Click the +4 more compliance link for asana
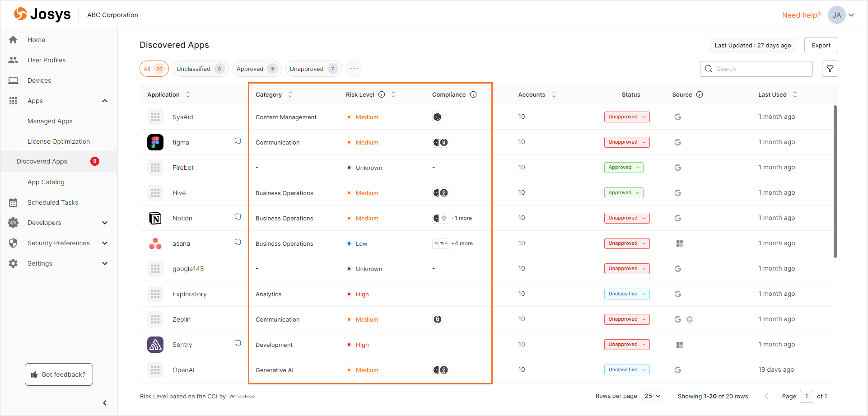The height and width of the screenshot is (416, 868). tap(462, 243)
